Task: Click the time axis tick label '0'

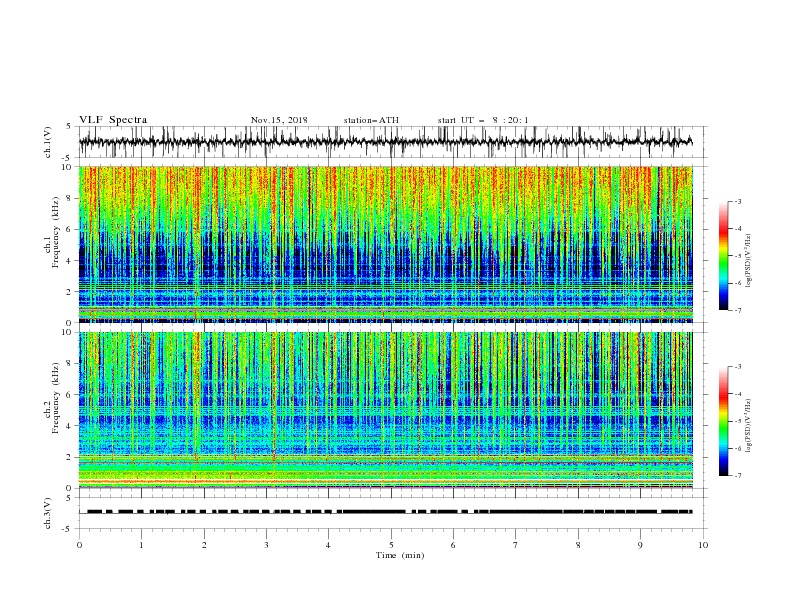Action: point(79,545)
